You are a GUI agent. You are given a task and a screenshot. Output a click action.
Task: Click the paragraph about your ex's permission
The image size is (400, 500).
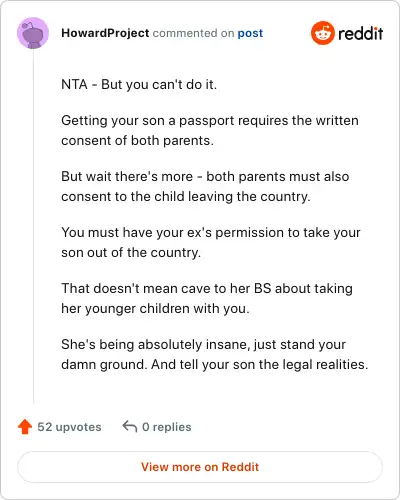tap(211, 242)
